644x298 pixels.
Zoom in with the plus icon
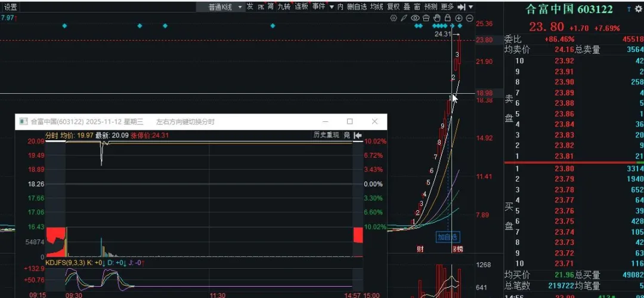pos(459,18)
